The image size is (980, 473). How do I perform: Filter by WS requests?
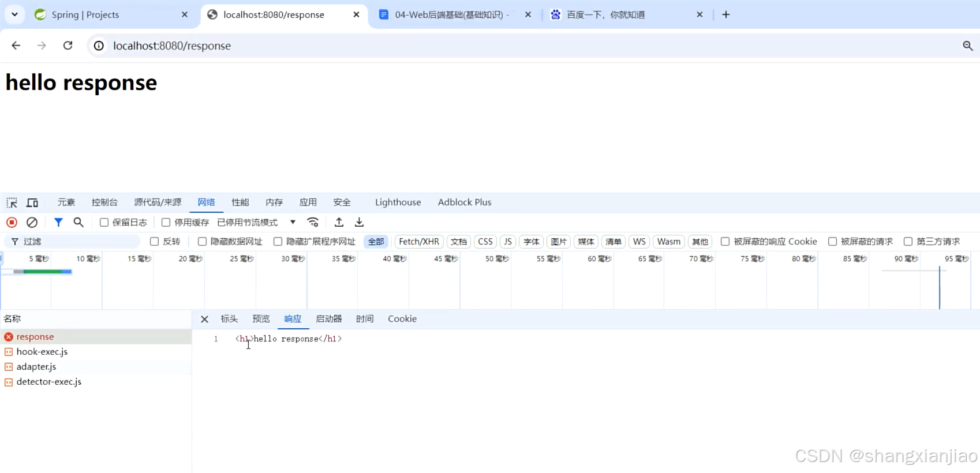[x=639, y=242]
